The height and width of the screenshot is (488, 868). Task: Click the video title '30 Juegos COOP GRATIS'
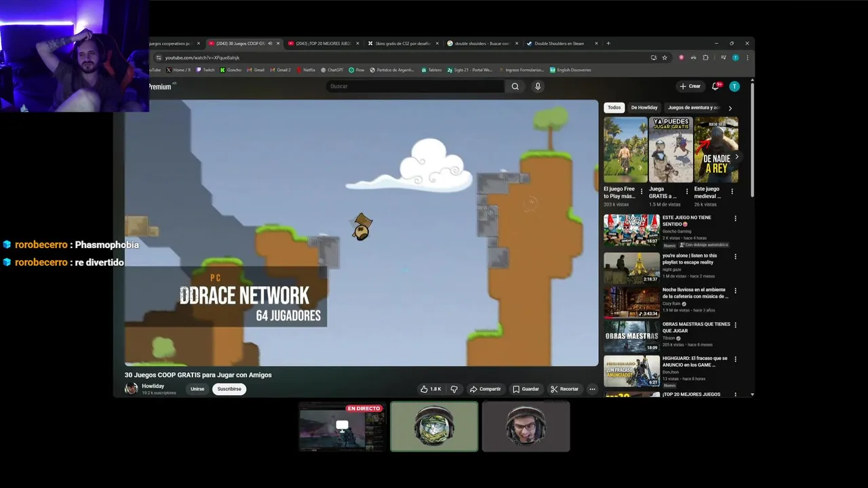[198, 375]
